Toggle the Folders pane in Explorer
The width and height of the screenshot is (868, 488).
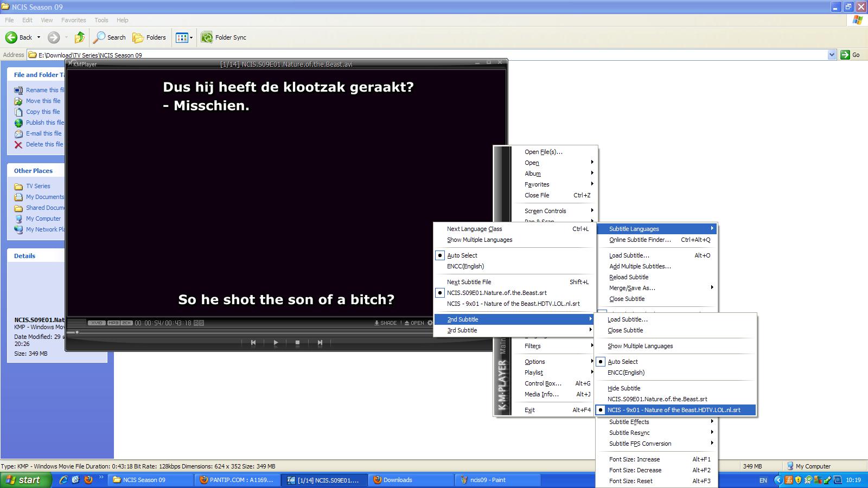[149, 37]
